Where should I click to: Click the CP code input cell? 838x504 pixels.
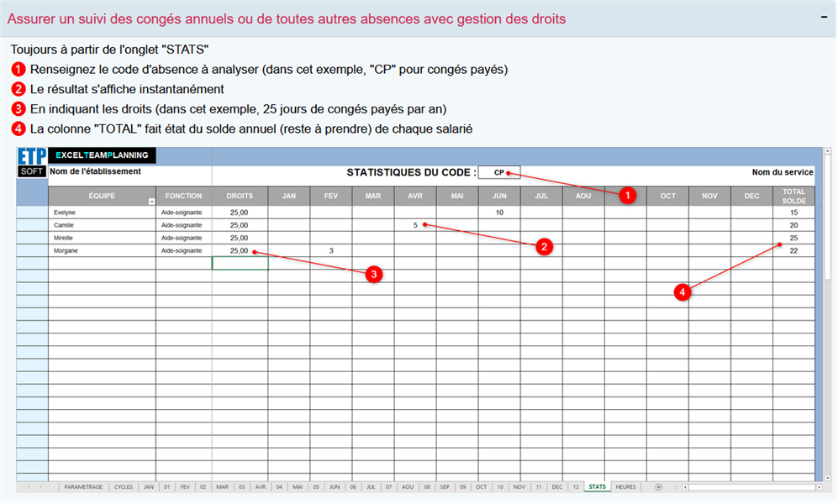click(499, 172)
